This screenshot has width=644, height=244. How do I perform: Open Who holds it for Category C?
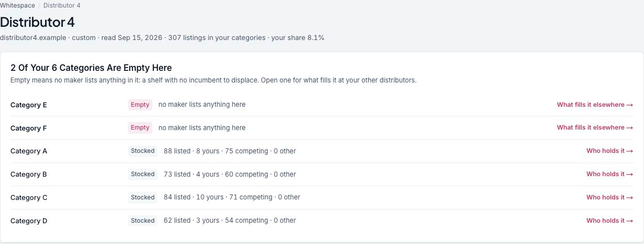click(610, 197)
